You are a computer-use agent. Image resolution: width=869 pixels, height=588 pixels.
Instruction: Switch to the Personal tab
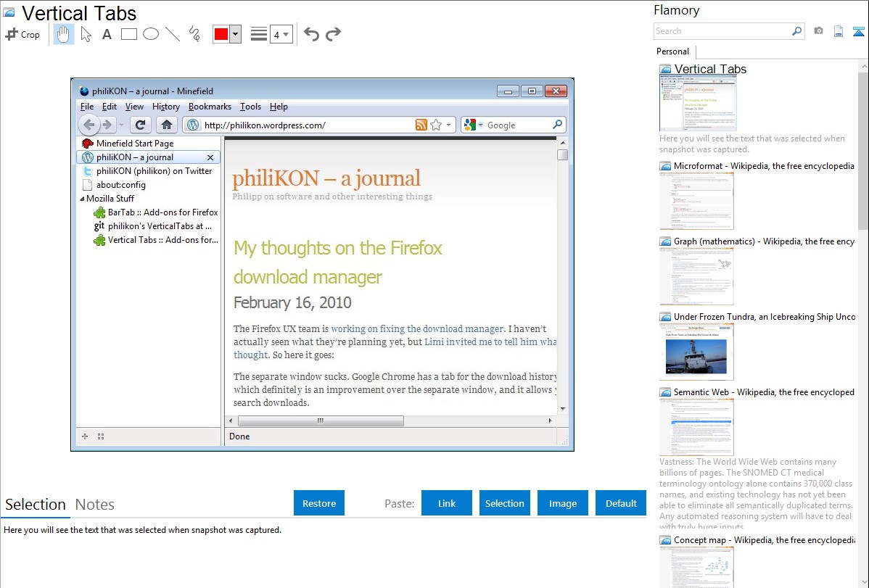(673, 51)
